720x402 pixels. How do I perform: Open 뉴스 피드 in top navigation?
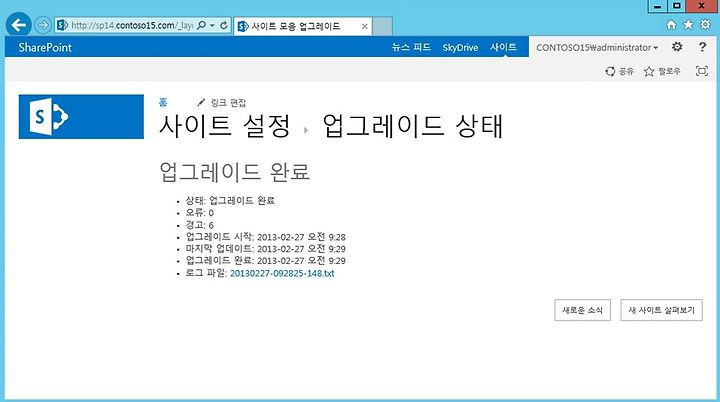click(x=411, y=47)
